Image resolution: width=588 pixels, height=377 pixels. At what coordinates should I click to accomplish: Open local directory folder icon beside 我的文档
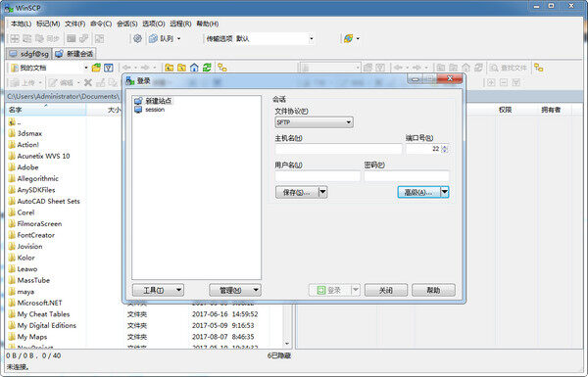96,68
